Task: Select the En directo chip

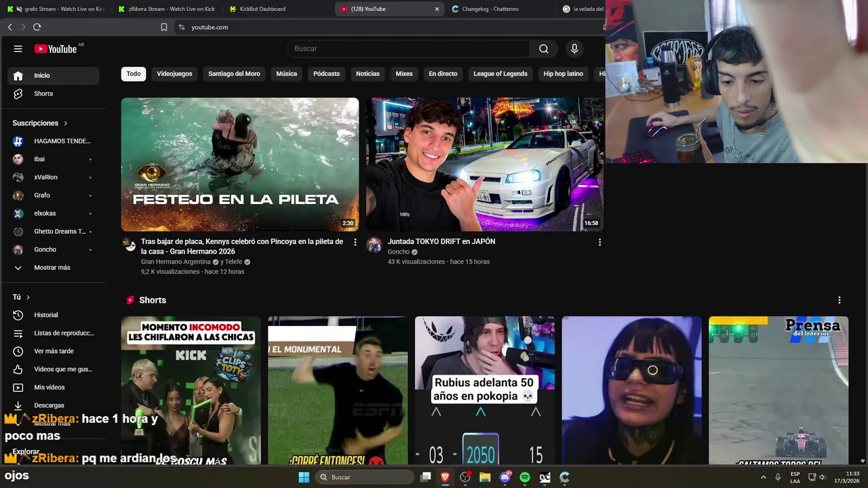Action: point(443,74)
